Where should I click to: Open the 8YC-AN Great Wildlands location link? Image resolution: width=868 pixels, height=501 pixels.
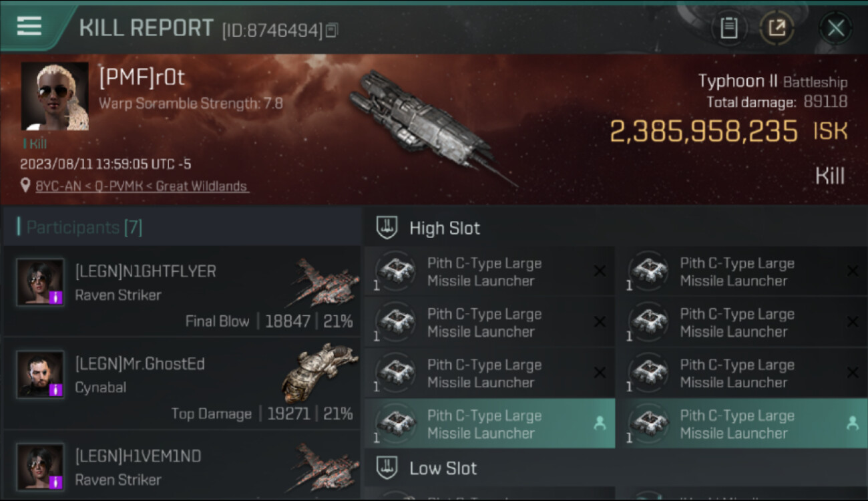(x=142, y=186)
